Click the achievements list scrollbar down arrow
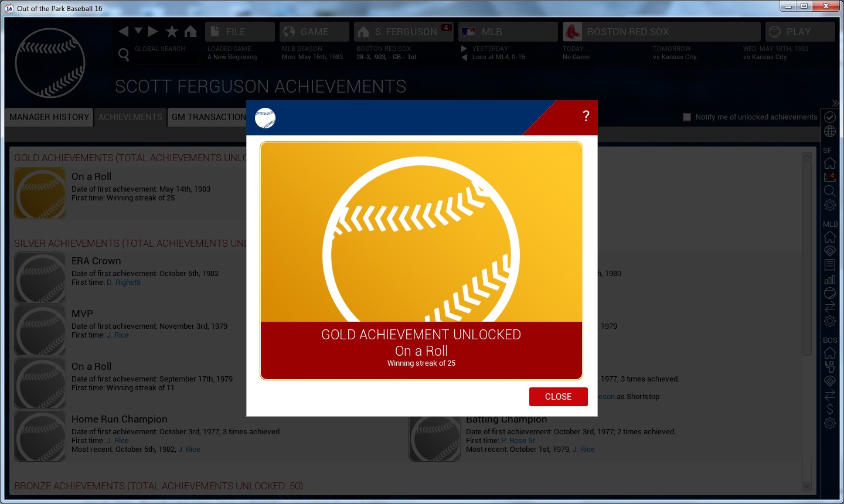 click(x=807, y=486)
